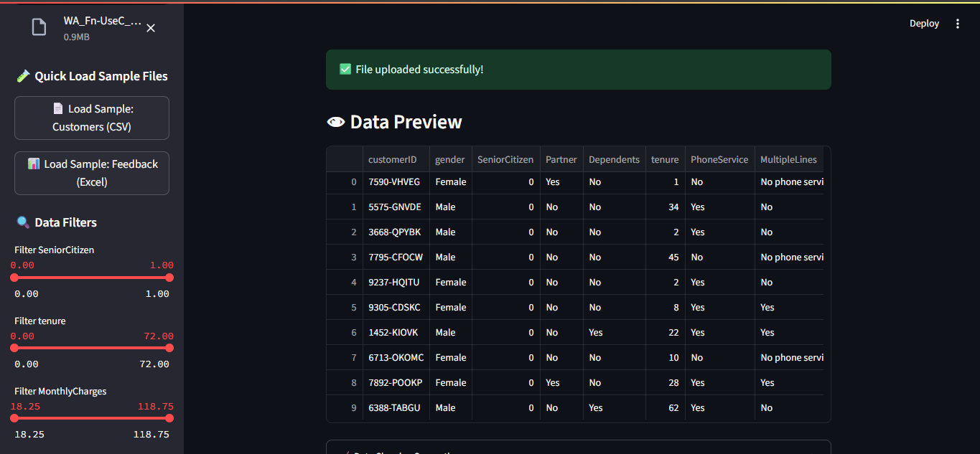
Task: Click the magnifier Data Filters icon
Action: point(23,222)
